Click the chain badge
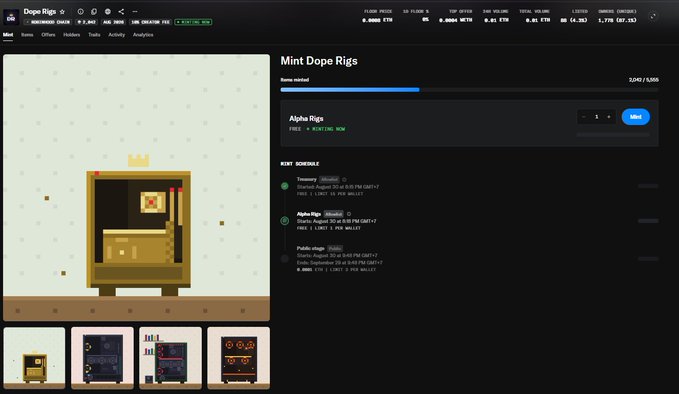This screenshot has height=394, width=679. pos(48,22)
